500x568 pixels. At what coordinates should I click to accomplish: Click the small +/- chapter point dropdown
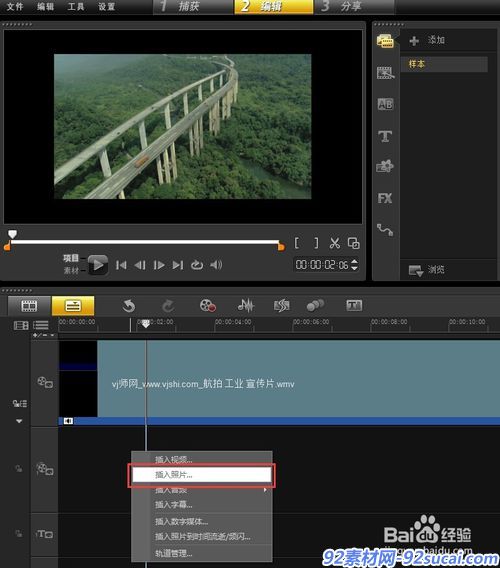[43, 335]
